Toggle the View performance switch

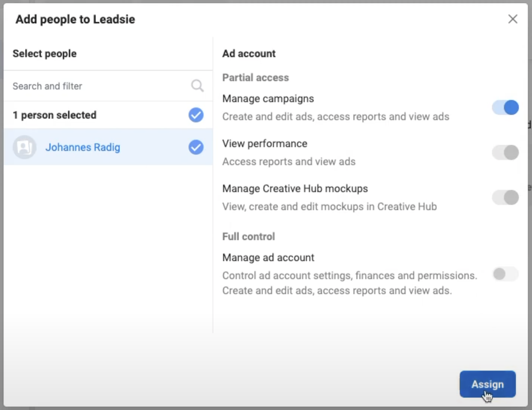(505, 153)
